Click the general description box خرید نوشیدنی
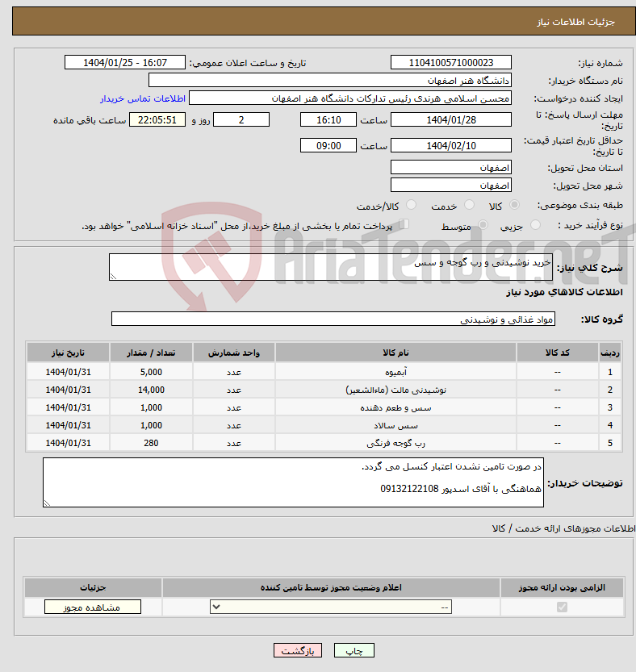Screen dimensions: 636x672 331,267
